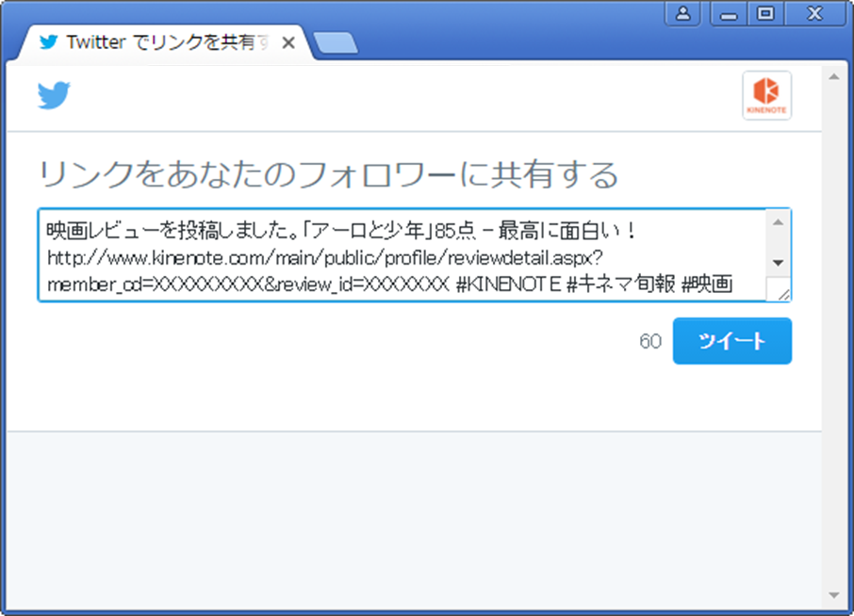Click the tweet character count 60
The height and width of the screenshot is (616, 854).
point(650,342)
